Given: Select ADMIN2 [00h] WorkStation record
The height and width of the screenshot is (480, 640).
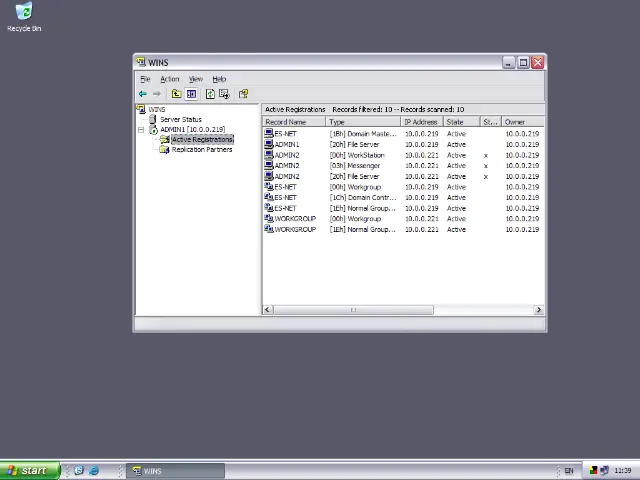Looking at the screenshot, I should pyautogui.click(x=403, y=155).
